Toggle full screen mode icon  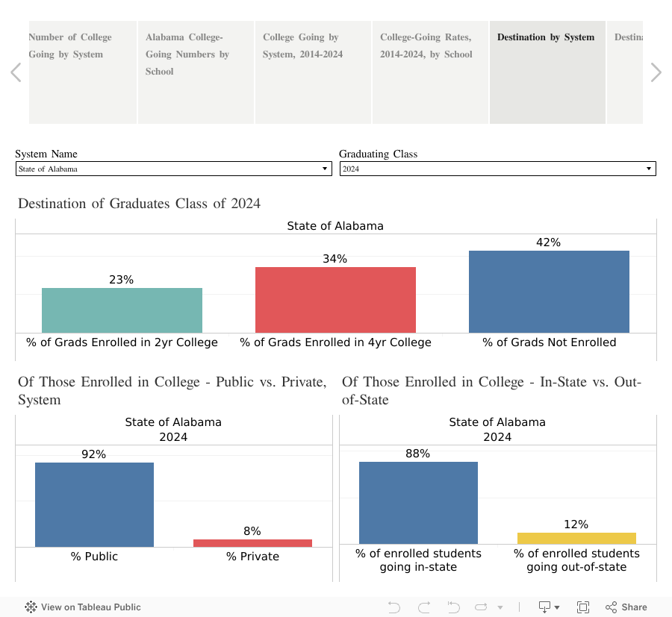[x=583, y=607]
